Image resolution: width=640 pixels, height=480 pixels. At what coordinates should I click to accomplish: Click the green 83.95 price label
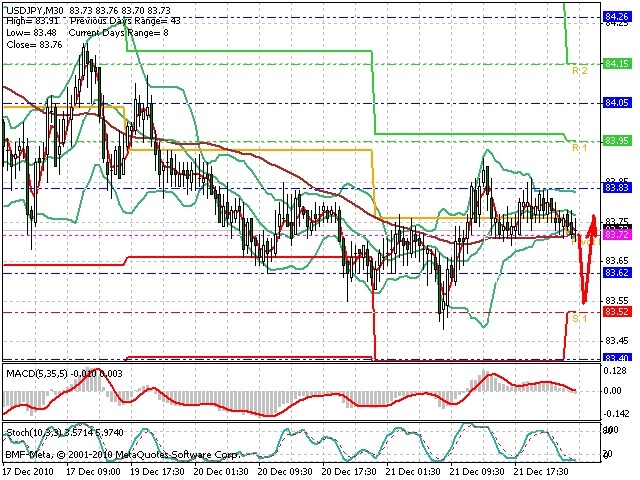click(x=617, y=141)
